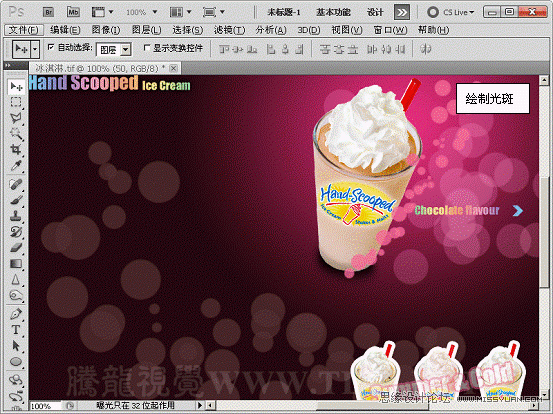Viewport: 553px width, 414px height.
Task: Select the Move tool in the toolbox
Action: pyautogui.click(x=16, y=86)
